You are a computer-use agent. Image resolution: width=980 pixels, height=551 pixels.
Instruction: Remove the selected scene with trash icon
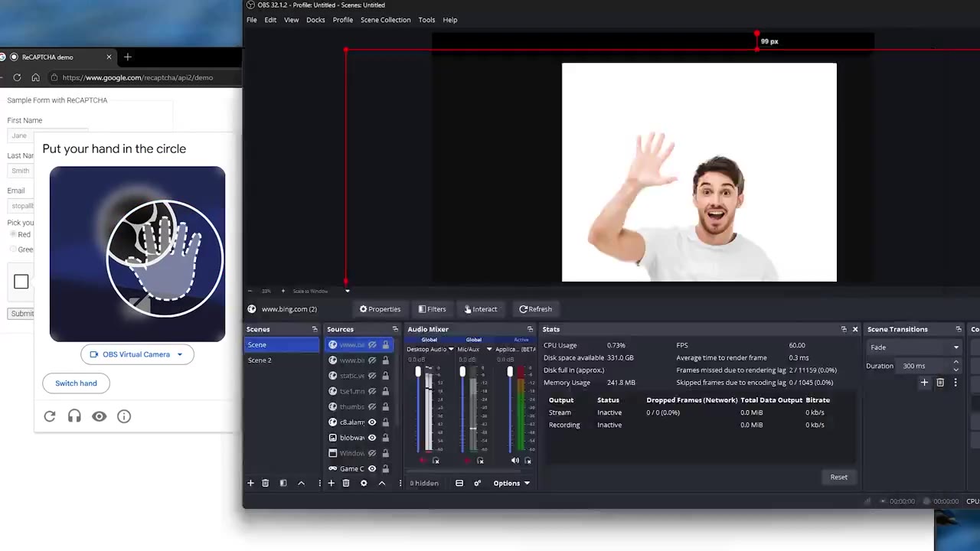[x=266, y=483]
